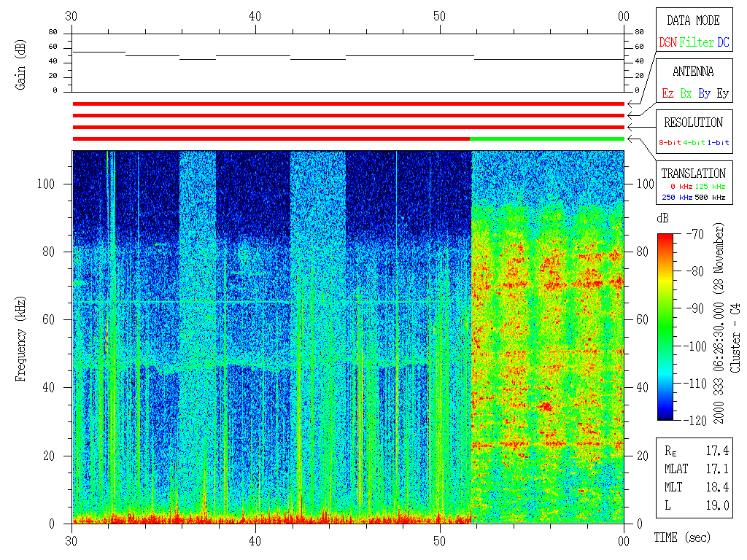
Task: Click the red top of dB color bar
Action: pos(665,238)
